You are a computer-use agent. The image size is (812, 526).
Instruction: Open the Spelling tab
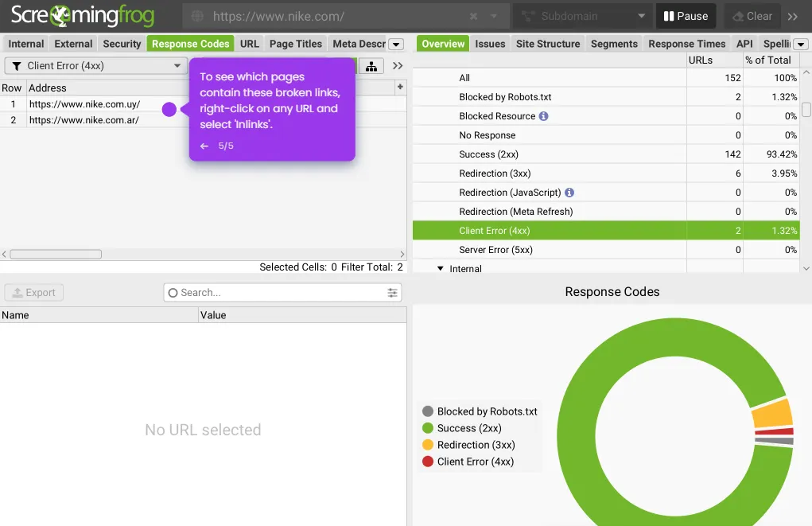click(776, 44)
